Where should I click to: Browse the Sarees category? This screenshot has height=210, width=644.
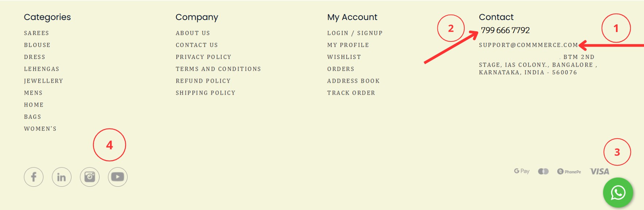pyautogui.click(x=36, y=33)
